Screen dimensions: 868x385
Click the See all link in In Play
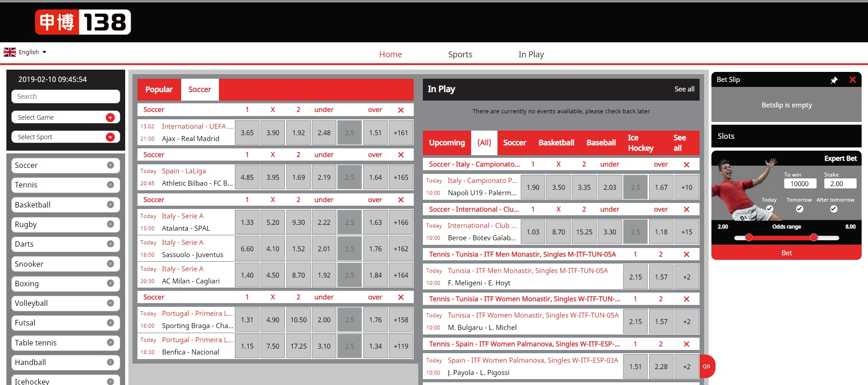[684, 89]
